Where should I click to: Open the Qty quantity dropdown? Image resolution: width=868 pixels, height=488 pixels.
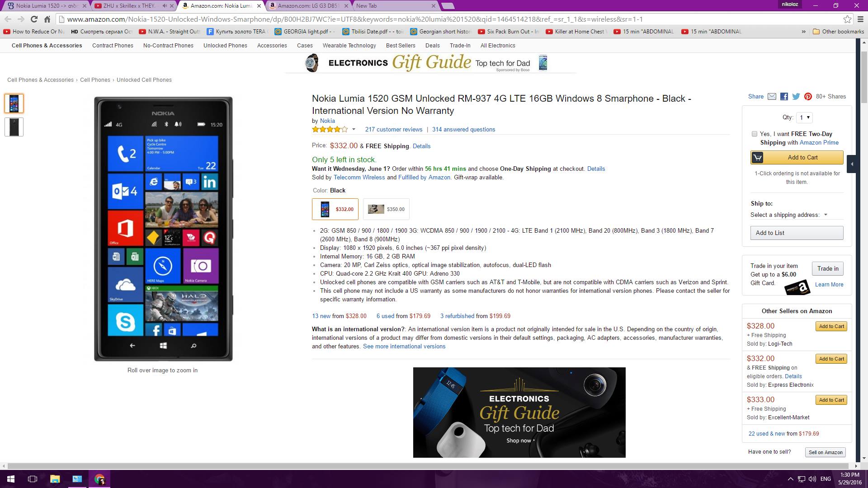click(804, 117)
